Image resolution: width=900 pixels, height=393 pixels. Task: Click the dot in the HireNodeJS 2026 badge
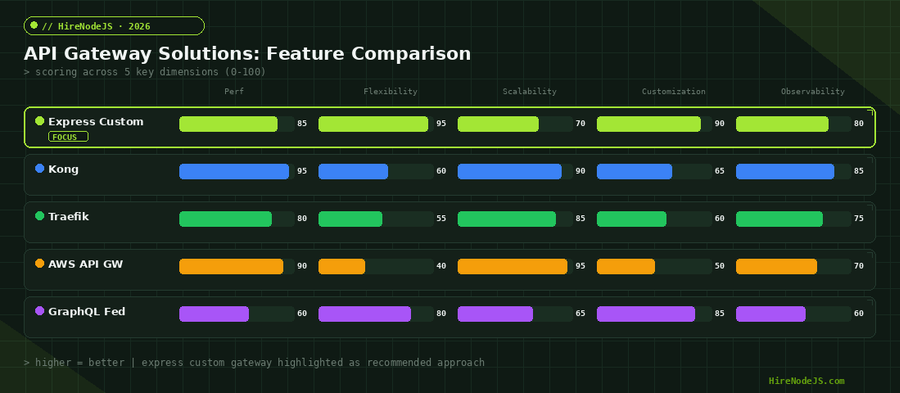[34, 25]
